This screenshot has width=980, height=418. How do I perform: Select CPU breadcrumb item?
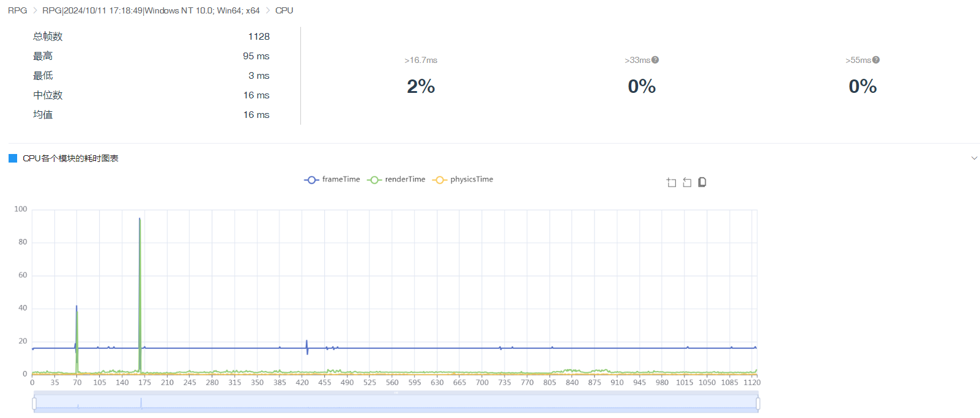tap(284, 10)
